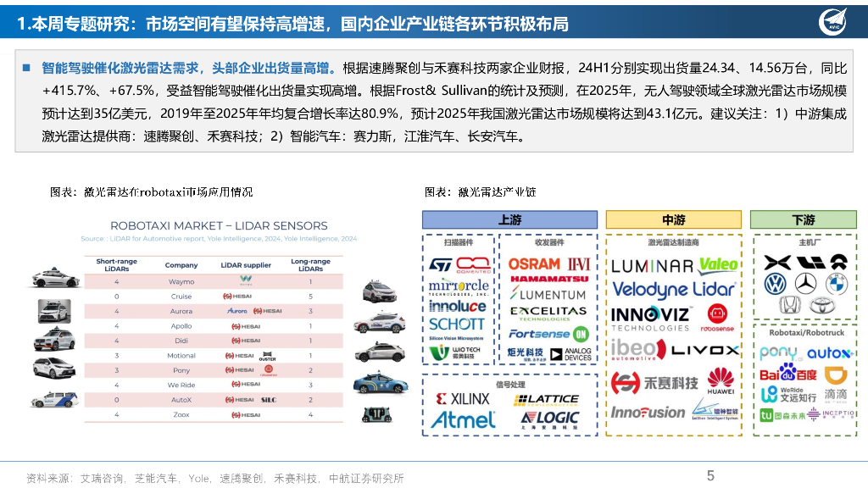Click the 下游 green header box
This screenshot has width=868, height=488.
coord(804,219)
